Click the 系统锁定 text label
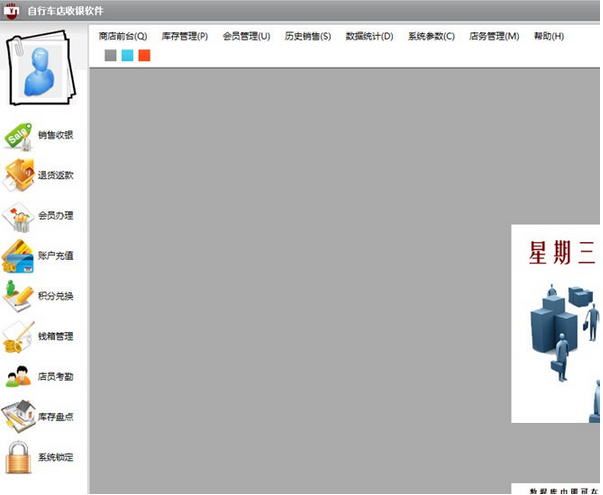 pos(55,457)
